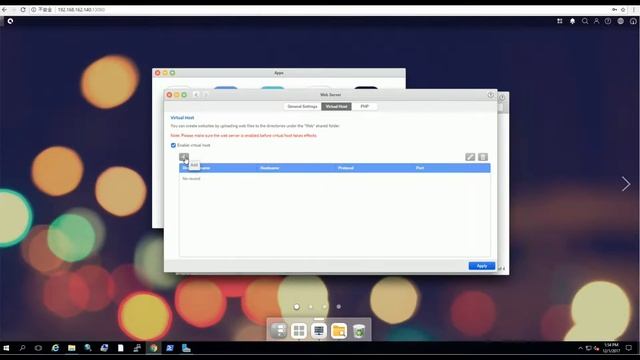Bookmark page with the star icon

[x=623, y=9]
